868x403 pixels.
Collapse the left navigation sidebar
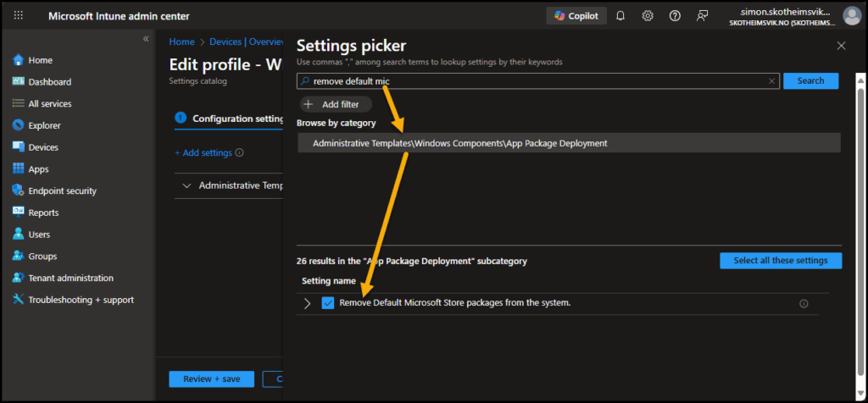[145, 39]
